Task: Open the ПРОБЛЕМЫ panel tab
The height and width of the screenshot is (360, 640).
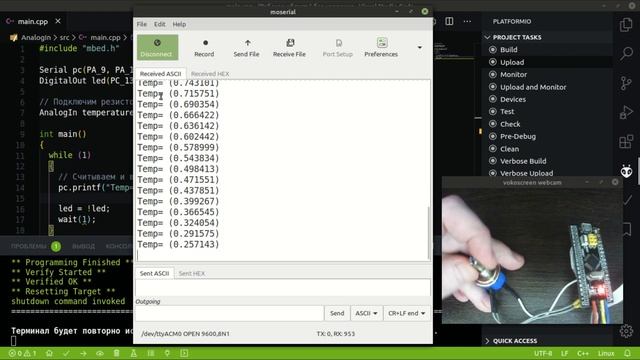Action: pyautogui.click(x=29, y=247)
